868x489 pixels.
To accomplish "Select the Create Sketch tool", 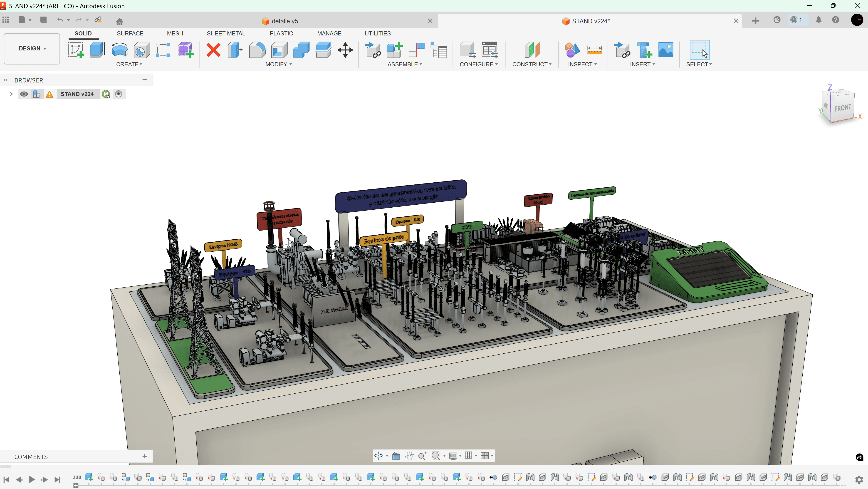I will click(76, 50).
